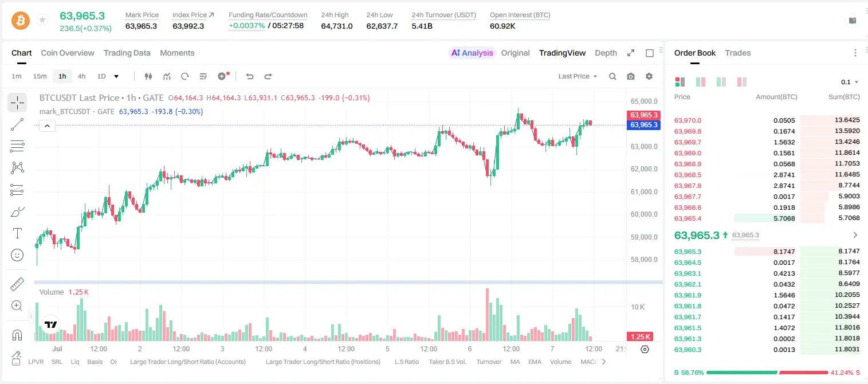Open the emoji sticker tool
The height and width of the screenshot is (384, 868).
pos(17,255)
